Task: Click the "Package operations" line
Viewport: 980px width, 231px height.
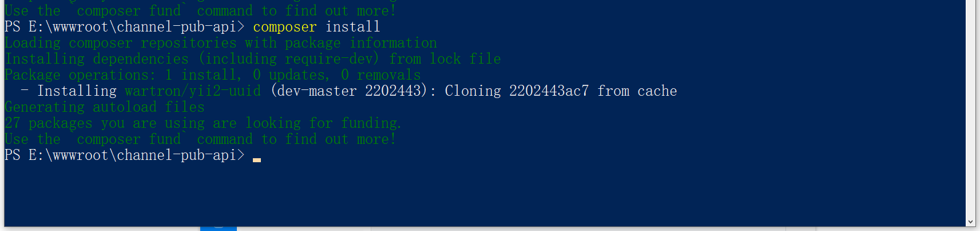Action: click(212, 75)
